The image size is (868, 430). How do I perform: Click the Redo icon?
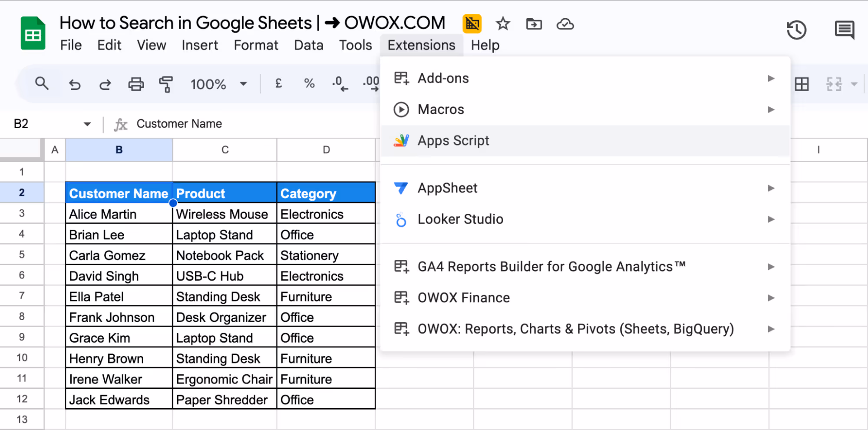[105, 84]
